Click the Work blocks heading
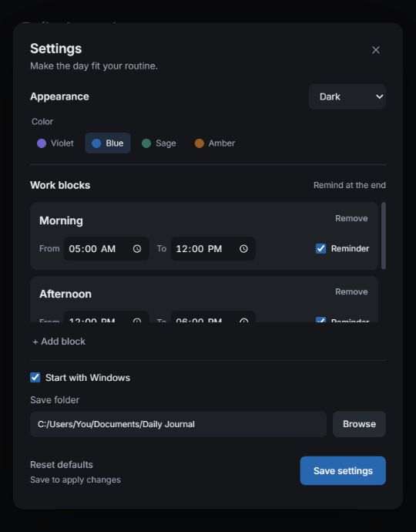 60,185
